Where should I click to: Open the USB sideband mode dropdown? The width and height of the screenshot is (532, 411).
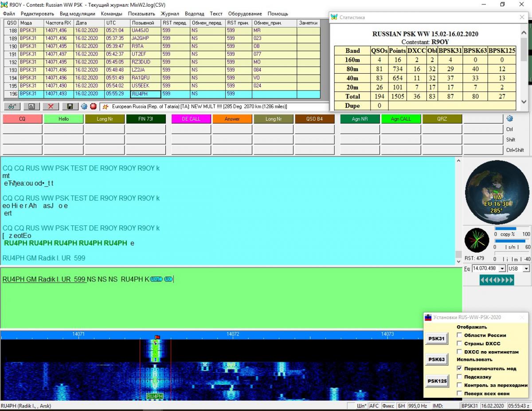[526, 269]
